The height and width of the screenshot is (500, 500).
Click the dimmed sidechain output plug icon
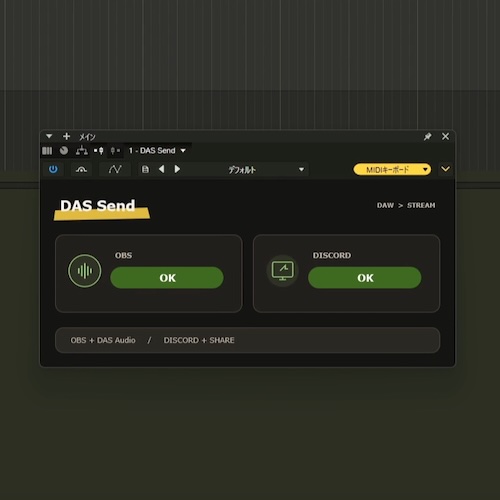(x=115, y=151)
